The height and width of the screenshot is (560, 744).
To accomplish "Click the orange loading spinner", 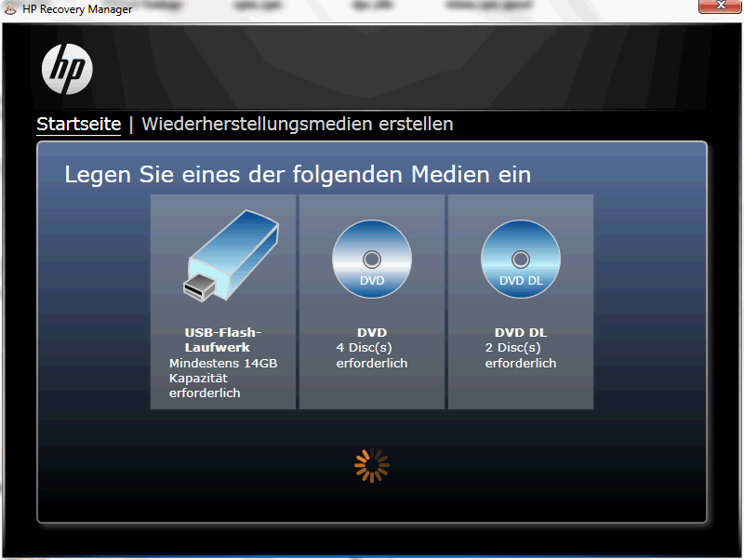I will pyautogui.click(x=372, y=465).
